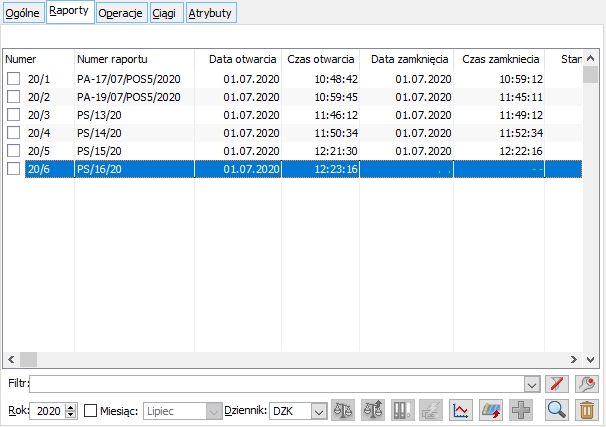
Task: Click the filter toggle funnel icon
Action: click(557, 384)
